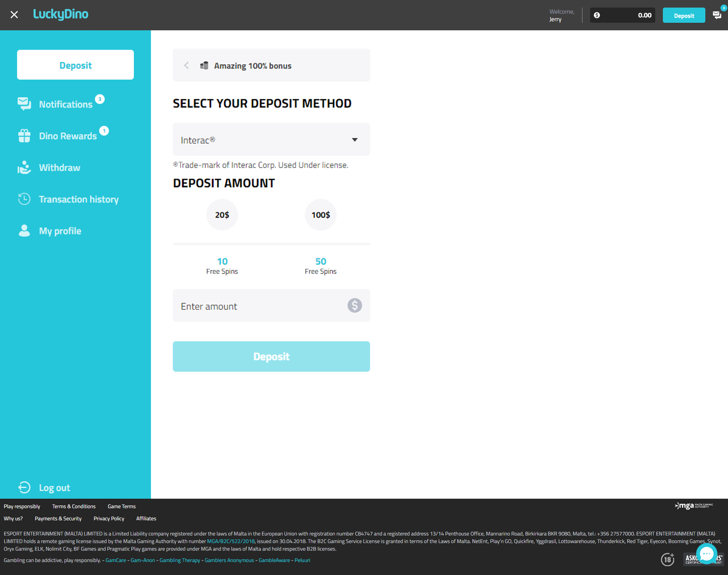Click the Withdraw hand icon in sidebar
This screenshot has height=575, width=728.
(24, 167)
